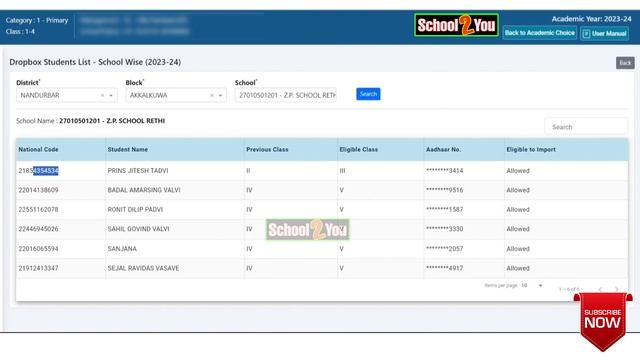The width and height of the screenshot is (640, 360).
Task: Click Aadhaar number ending 3414
Action: (x=444, y=171)
